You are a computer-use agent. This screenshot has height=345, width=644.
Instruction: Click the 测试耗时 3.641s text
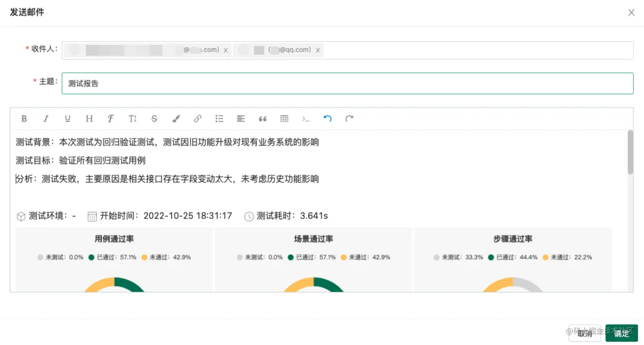(x=292, y=216)
